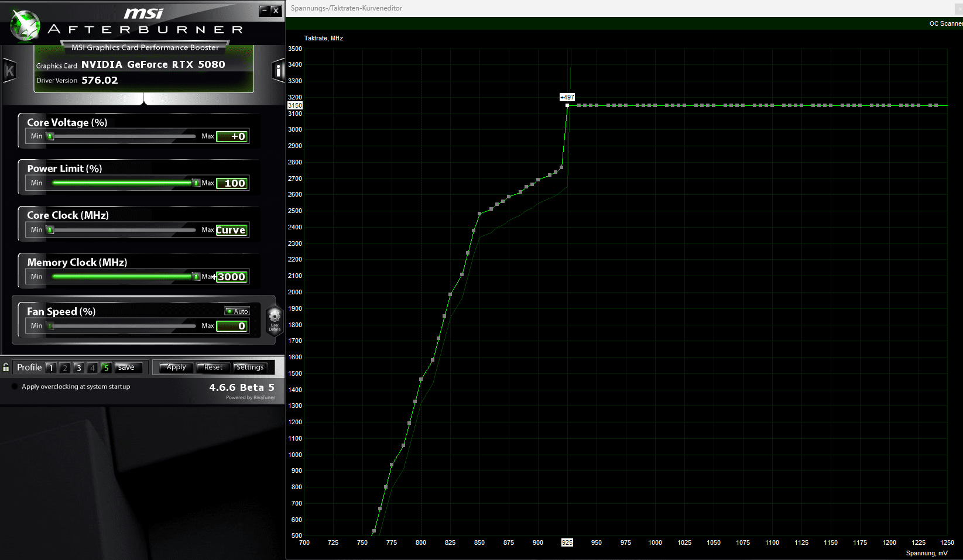The height and width of the screenshot is (560, 963).
Task: Click OC Scanner in the curve editor
Action: pos(945,23)
